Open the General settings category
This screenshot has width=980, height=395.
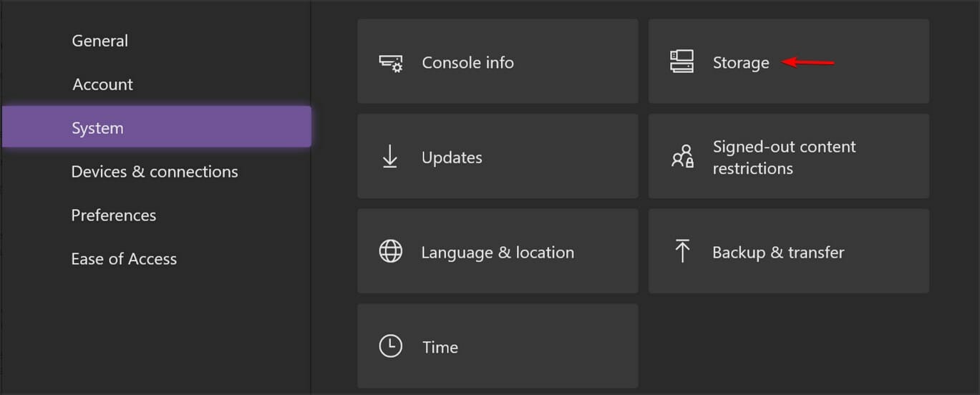(x=100, y=41)
